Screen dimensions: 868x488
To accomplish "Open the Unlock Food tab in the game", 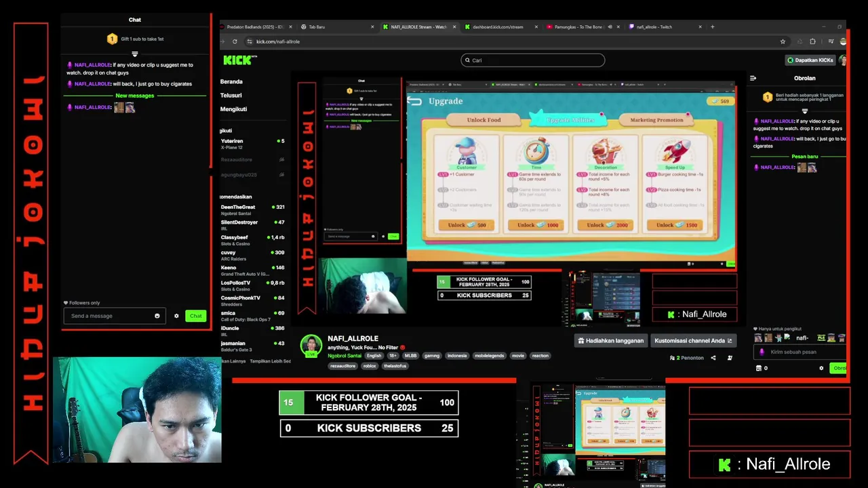I will coord(484,120).
